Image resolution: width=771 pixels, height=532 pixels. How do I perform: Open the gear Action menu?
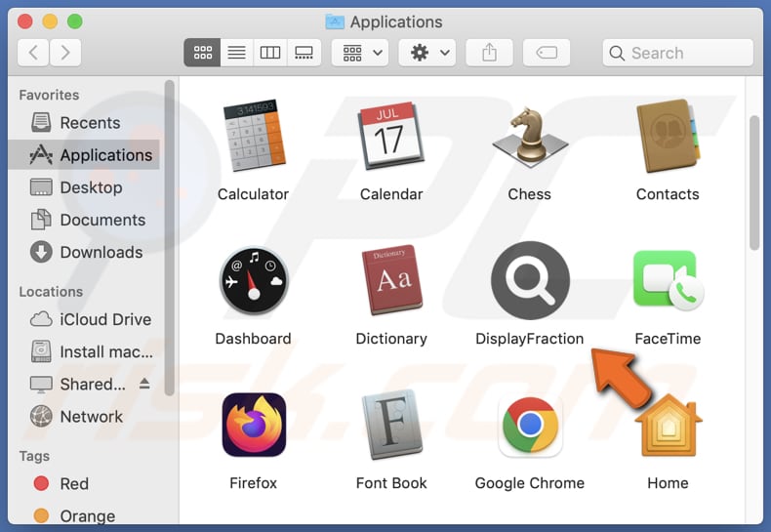pyautogui.click(x=426, y=53)
